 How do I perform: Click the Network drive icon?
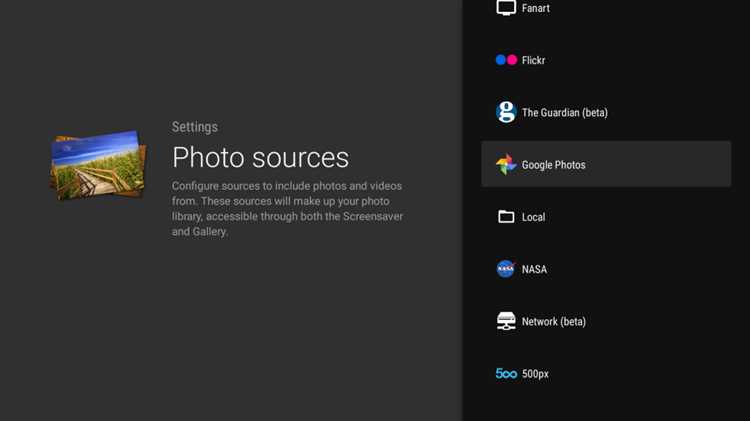coord(506,321)
